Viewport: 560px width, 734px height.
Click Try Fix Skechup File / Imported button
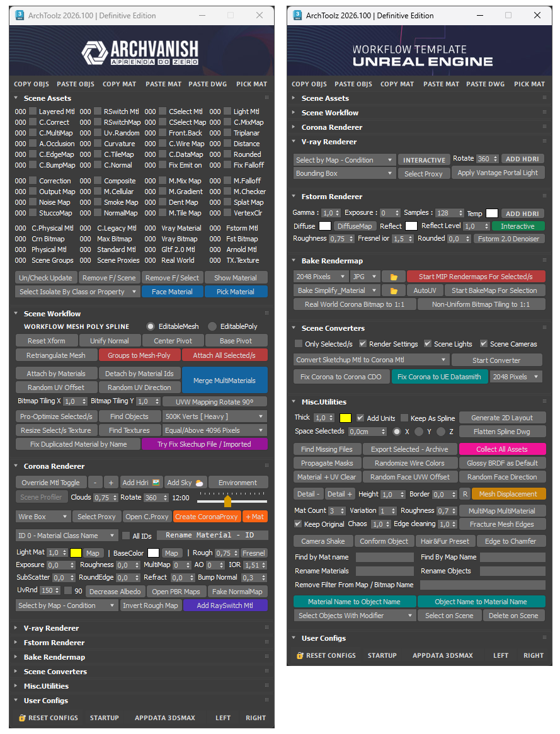204,444
